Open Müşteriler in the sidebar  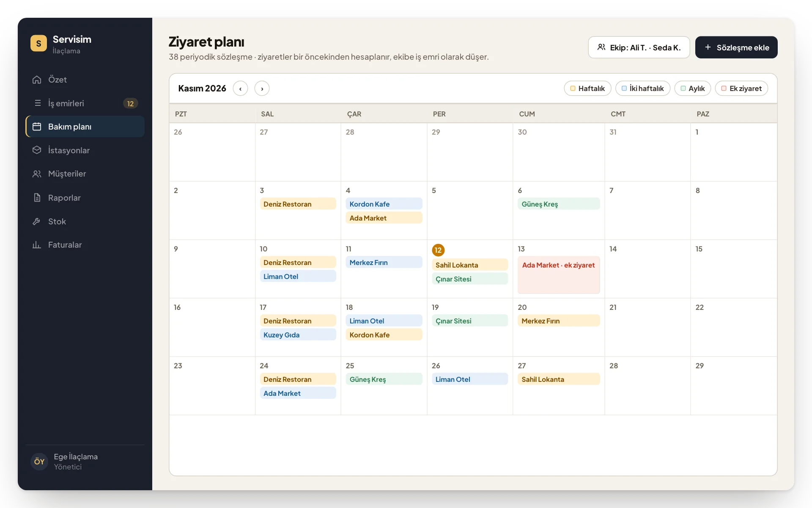tap(85, 174)
